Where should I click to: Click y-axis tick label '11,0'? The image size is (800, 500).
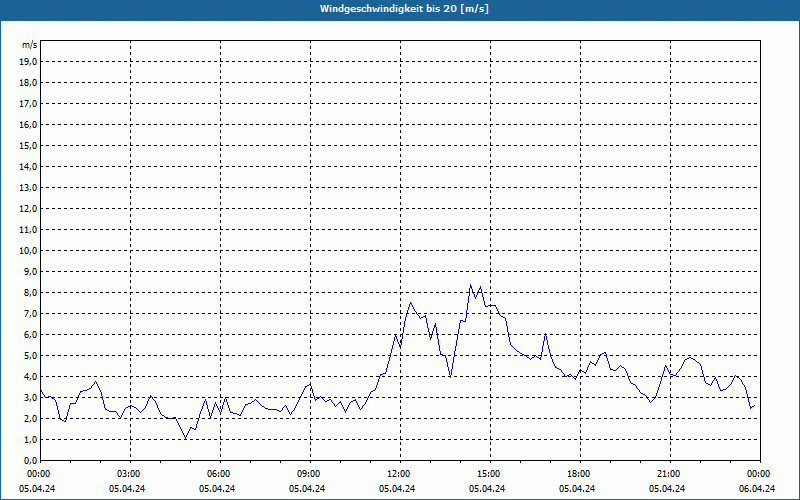click(28, 230)
